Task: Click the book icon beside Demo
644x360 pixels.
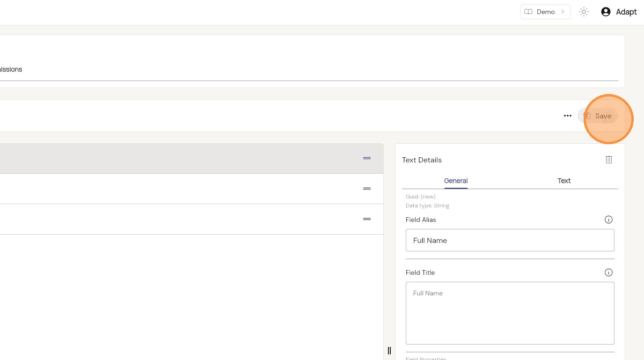Action: pos(528,12)
